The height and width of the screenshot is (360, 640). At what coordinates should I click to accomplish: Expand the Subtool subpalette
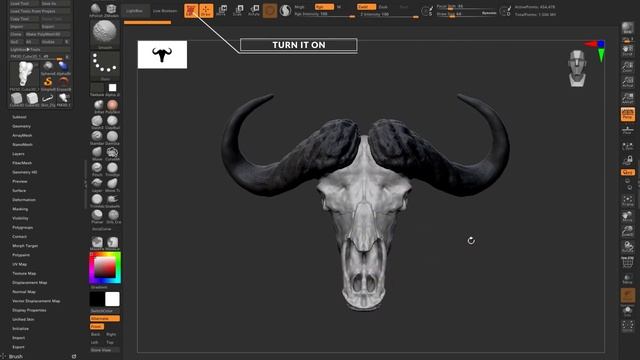point(19,117)
